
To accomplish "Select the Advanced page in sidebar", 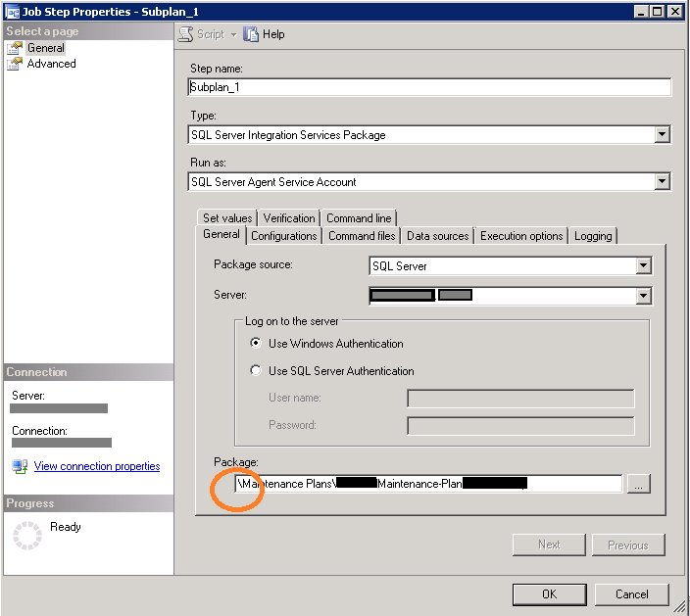I will [x=51, y=64].
